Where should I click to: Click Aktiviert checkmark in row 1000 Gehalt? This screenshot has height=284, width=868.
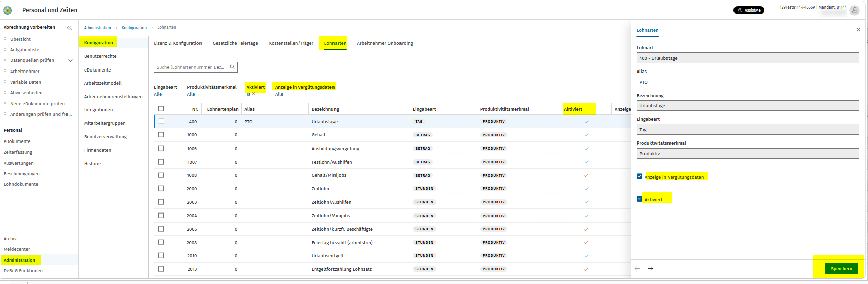point(586,135)
